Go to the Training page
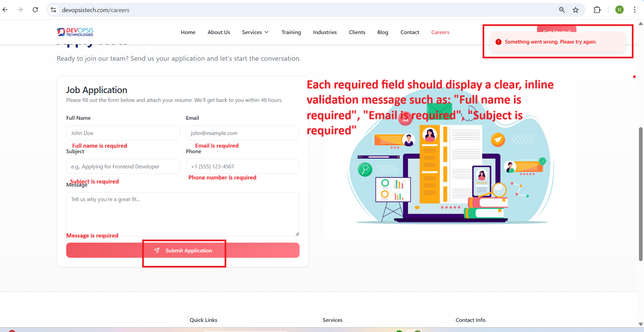This screenshot has height=332, width=644. (x=291, y=32)
